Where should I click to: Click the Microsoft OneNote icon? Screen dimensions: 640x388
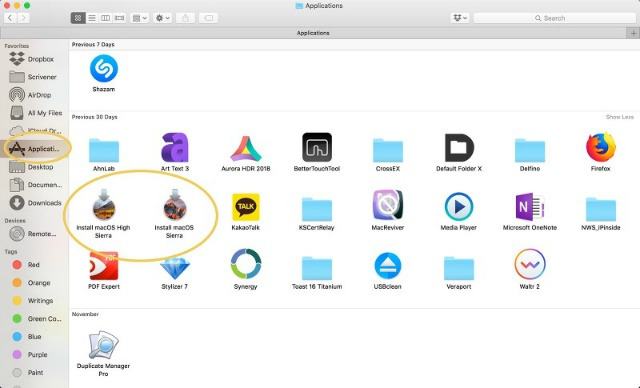click(x=530, y=207)
